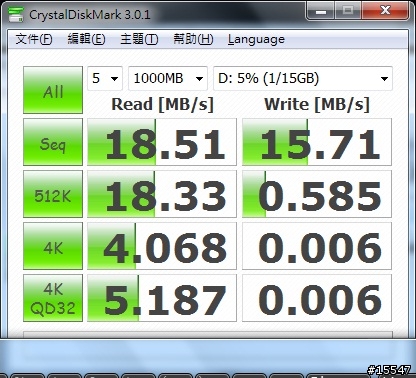Click the Write [MB/s] column header

click(317, 105)
